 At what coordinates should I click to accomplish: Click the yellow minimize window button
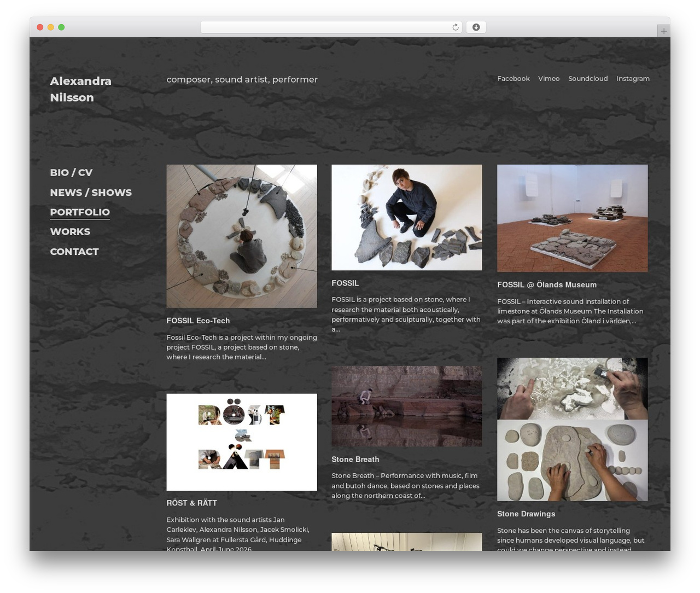[x=50, y=27]
